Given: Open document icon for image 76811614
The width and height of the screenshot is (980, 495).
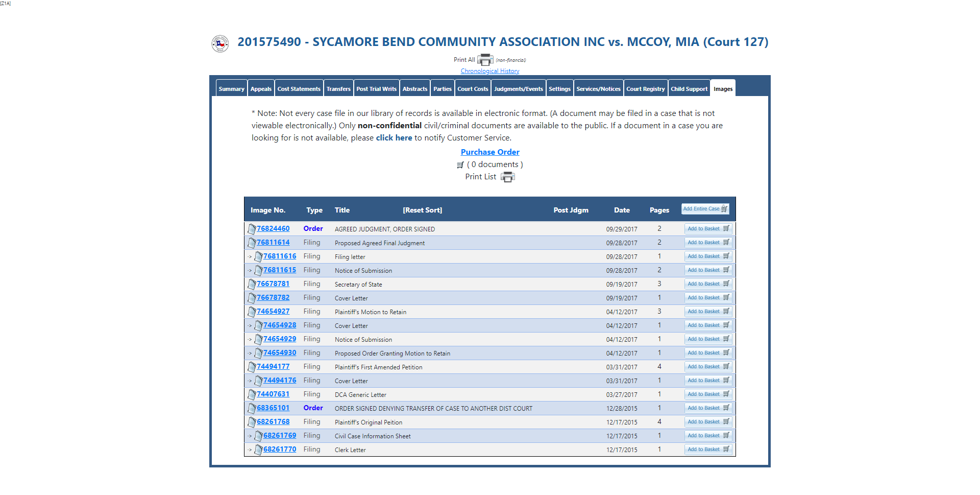Looking at the screenshot, I should [252, 243].
